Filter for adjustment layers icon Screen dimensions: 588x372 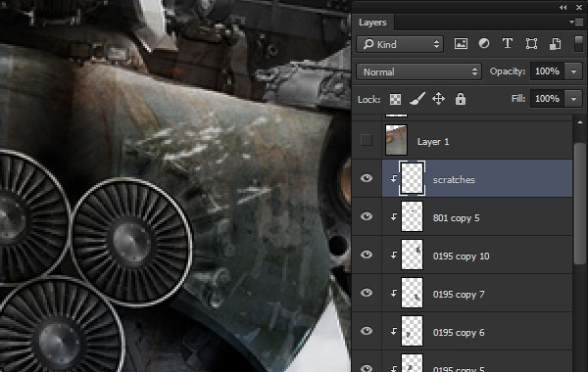pyautogui.click(x=484, y=43)
